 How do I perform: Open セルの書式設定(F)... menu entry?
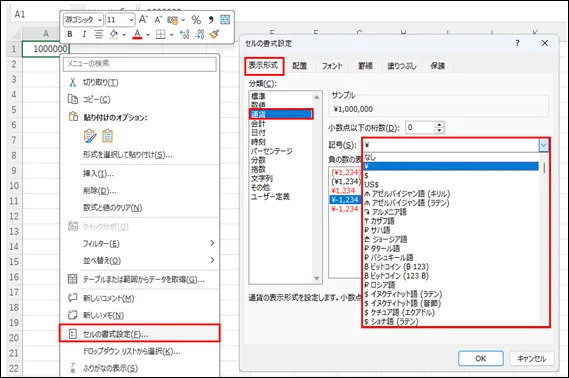click(x=140, y=334)
